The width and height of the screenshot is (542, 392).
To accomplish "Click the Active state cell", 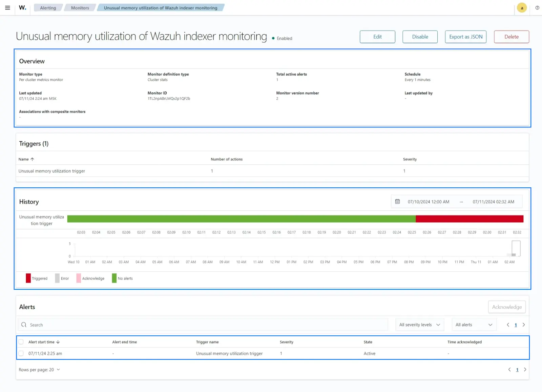I will [370, 353].
